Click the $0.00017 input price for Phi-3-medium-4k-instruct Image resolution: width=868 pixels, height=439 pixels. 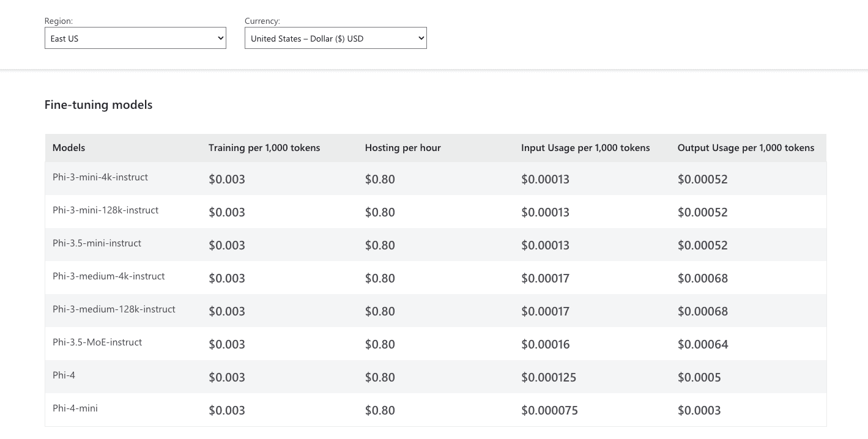coord(545,278)
